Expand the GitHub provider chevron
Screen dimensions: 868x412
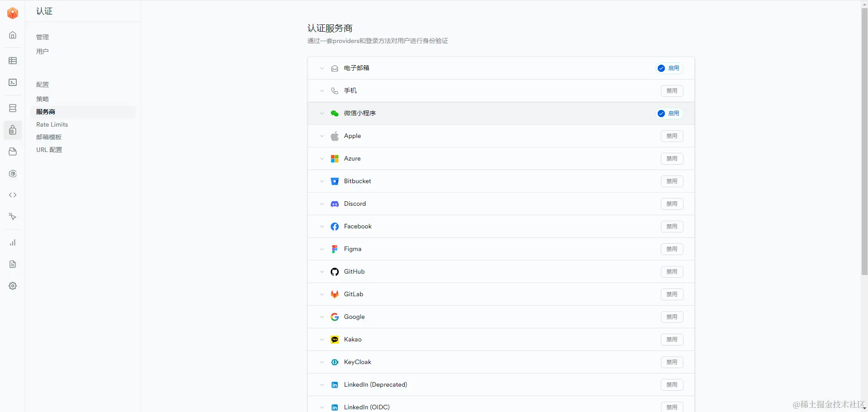pos(322,272)
